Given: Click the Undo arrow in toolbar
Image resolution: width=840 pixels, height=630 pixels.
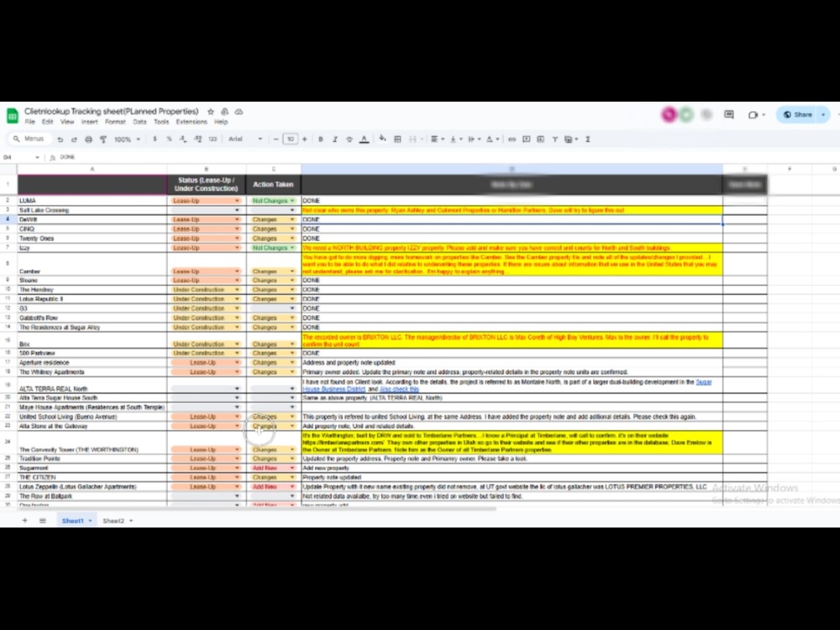Looking at the screenshot, I should pos(60,139).
